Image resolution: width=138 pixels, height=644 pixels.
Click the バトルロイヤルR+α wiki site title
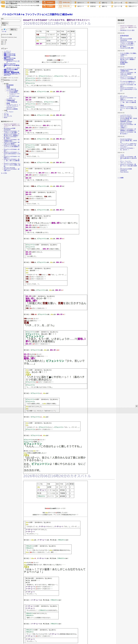tap(37, 14)
